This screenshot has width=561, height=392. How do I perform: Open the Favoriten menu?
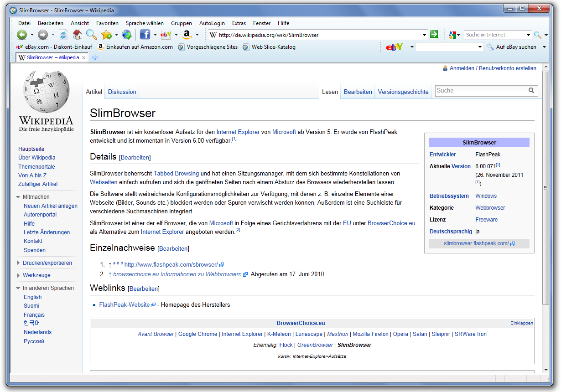107,23
